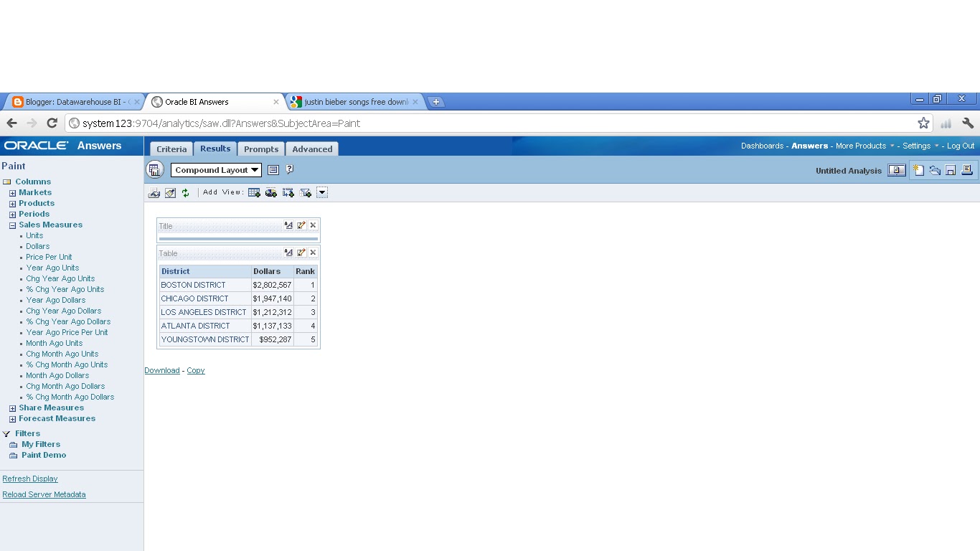Add a chart view using the pie icon
980x551 pixels.
pos(271,192)
